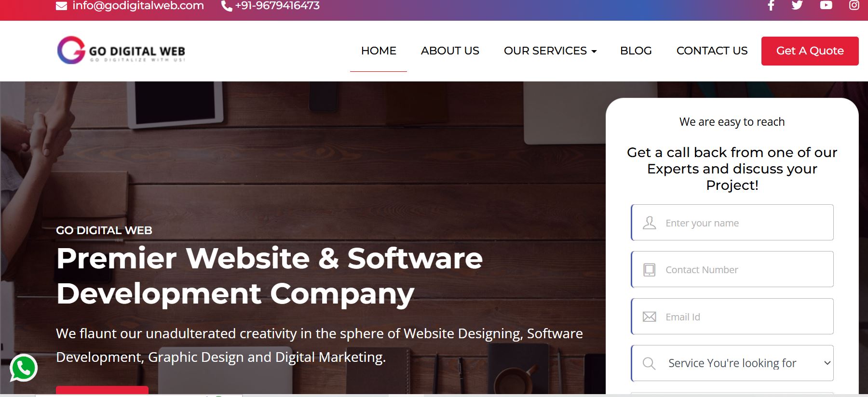Viewport: 868px width, 397px height.
Task: Click the Get A Quote button
Action: tap(810, 51)
